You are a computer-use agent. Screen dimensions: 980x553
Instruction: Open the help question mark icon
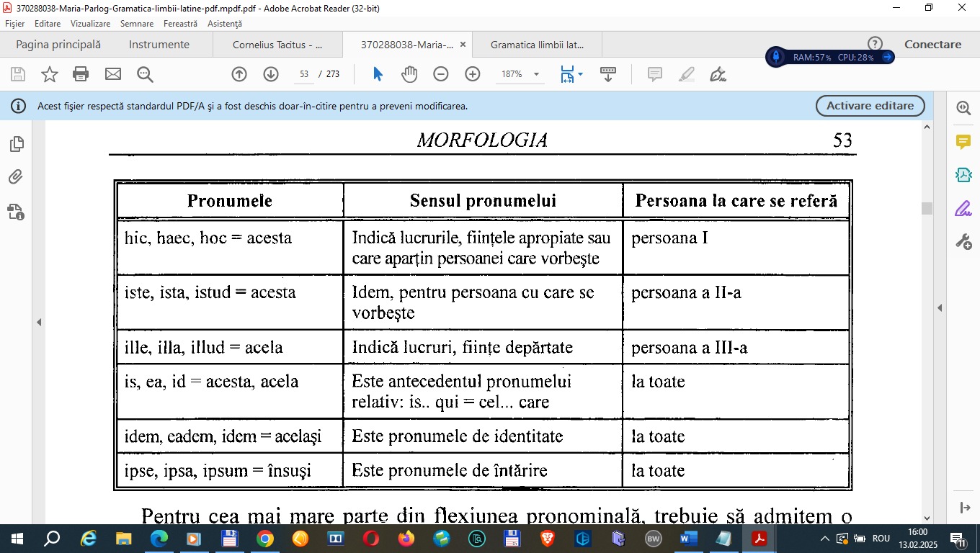[875, 44]
